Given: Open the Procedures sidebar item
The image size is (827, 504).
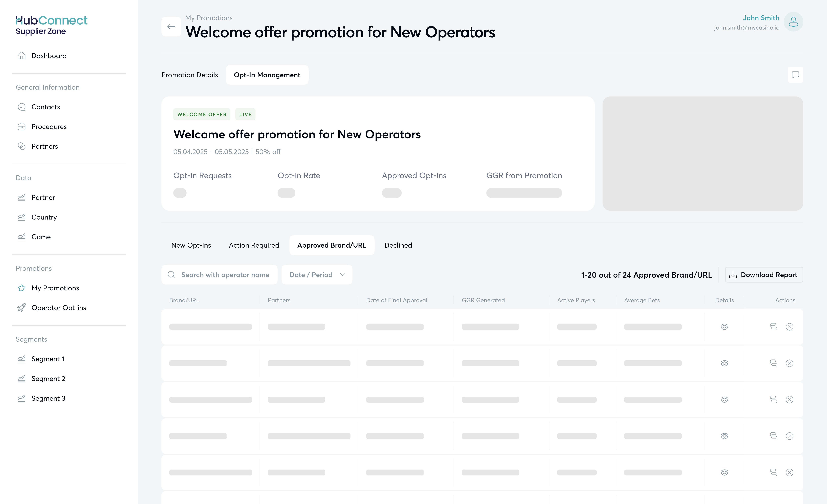Looking at the screenshot, I should click(x=49, y=126).
